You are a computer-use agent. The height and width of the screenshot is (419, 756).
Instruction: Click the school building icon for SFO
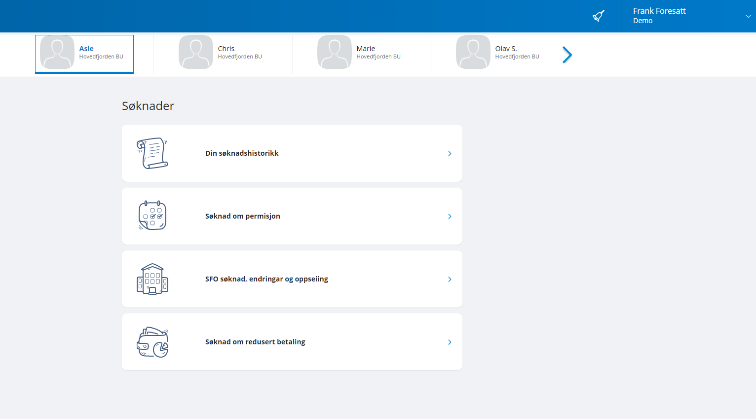152,279
